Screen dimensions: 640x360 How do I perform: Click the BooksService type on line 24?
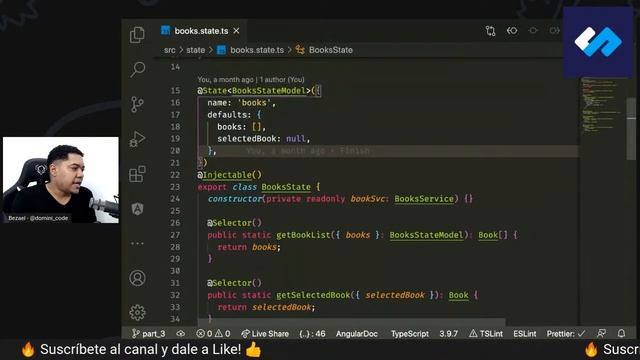(x=424, y=199)
